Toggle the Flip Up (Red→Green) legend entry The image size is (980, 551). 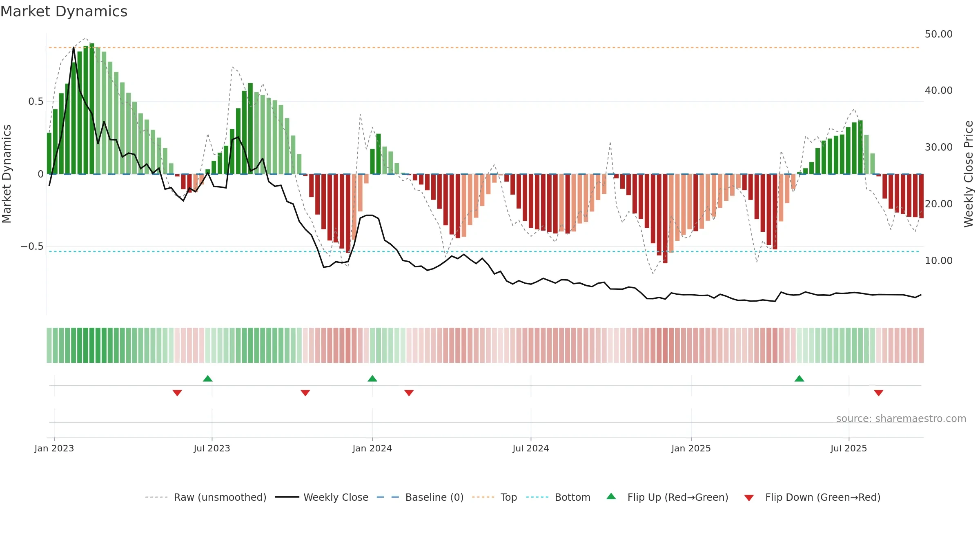pos(667,497)
